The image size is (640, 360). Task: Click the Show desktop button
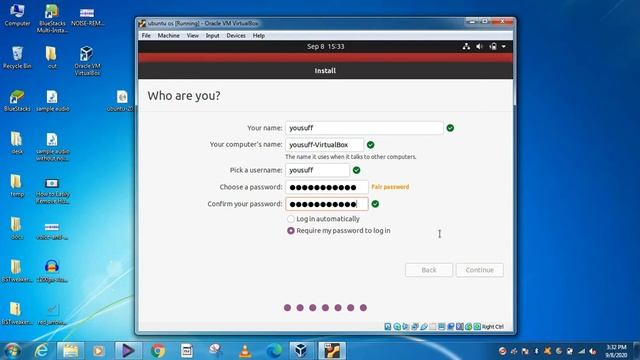(x=637, y=351)
